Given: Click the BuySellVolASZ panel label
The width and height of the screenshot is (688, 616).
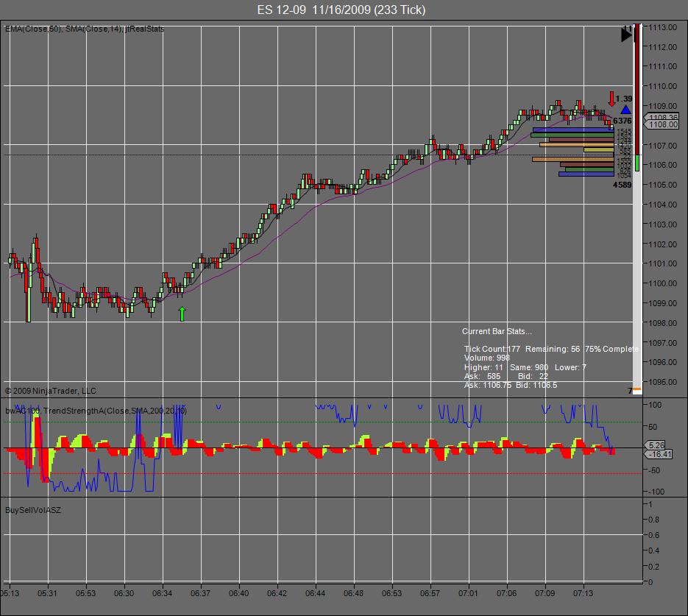Looking at the screenshot, I should tap(33, 510).
